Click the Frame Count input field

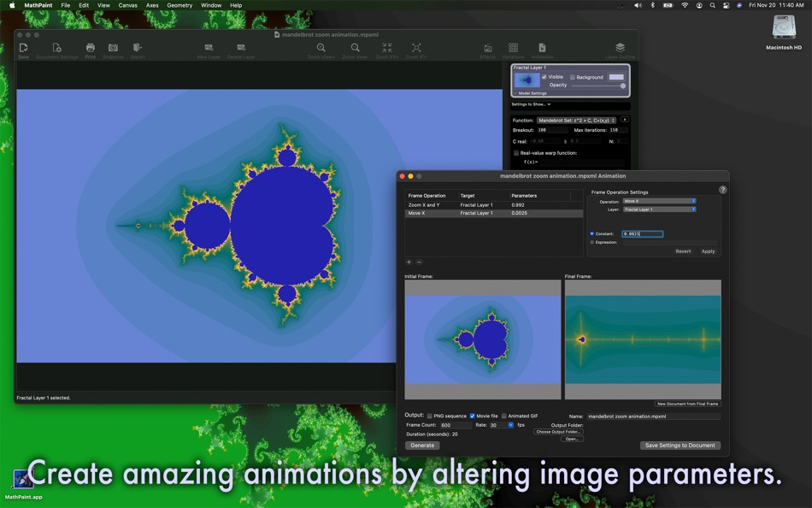pyautogui.click(x=456, y=425)
